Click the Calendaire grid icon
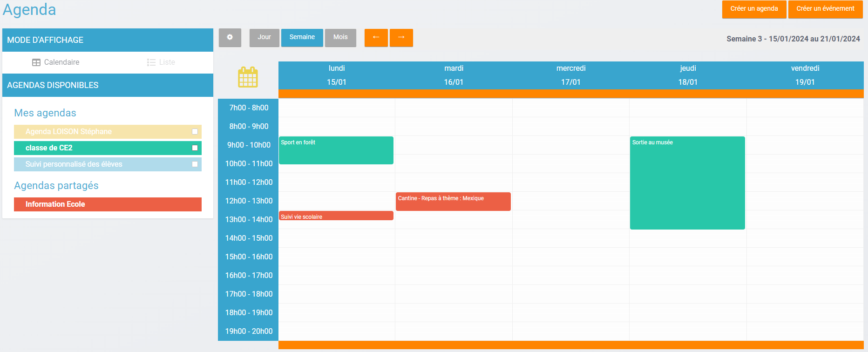Viewport: 868px width, 352px height. 36,62
